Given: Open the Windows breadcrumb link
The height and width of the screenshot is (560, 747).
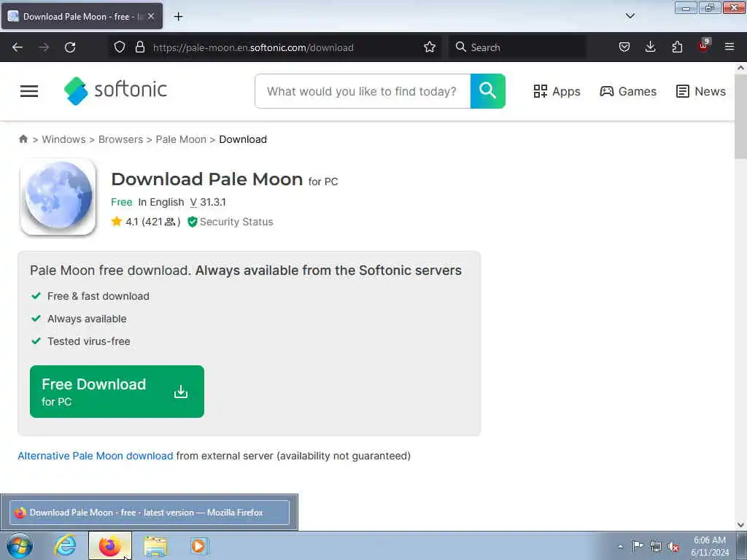Looking at the screenshot, I should tap(63, 139).
